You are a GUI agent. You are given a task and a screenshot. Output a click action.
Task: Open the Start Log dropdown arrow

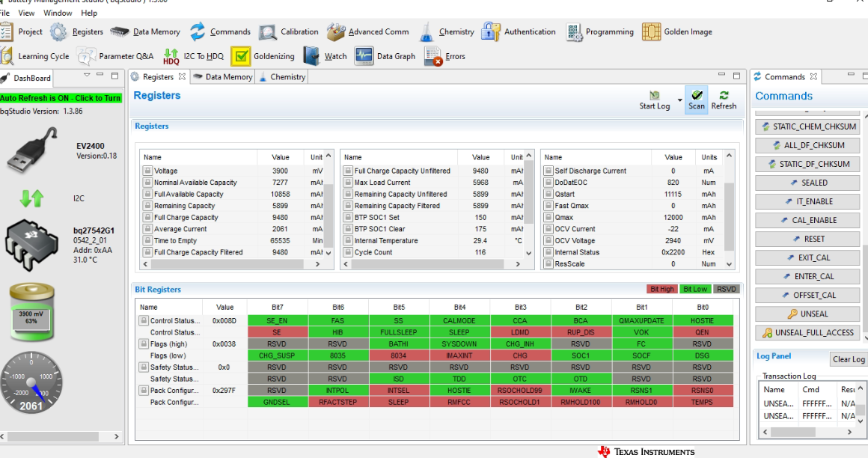point(679,100)
